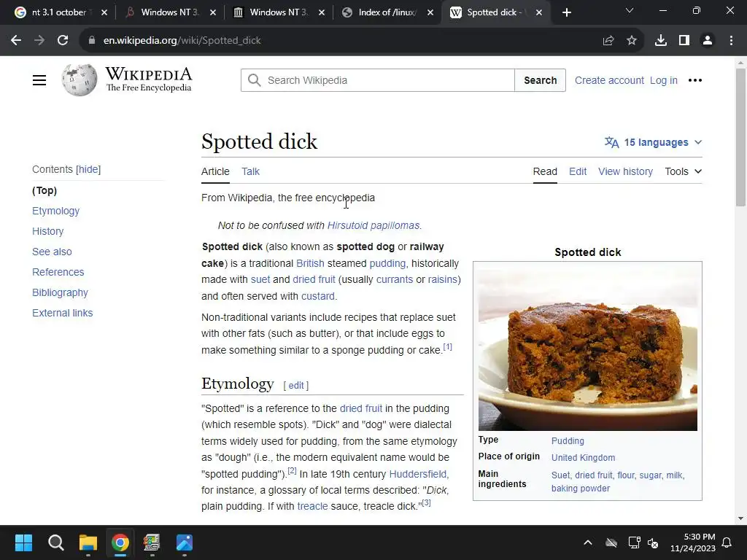Click the browser forward arrow

39,41
